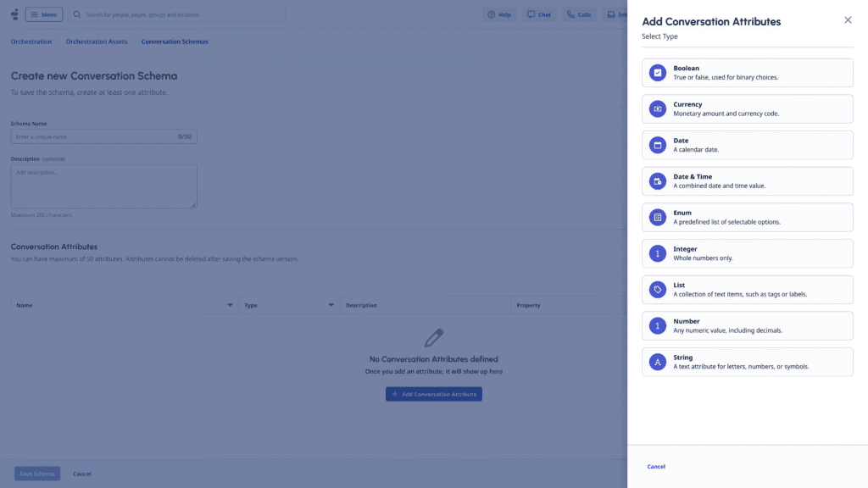The image size is (868, 488).
Task: Pick the Date calendar icon
Action: pos(657,145)
